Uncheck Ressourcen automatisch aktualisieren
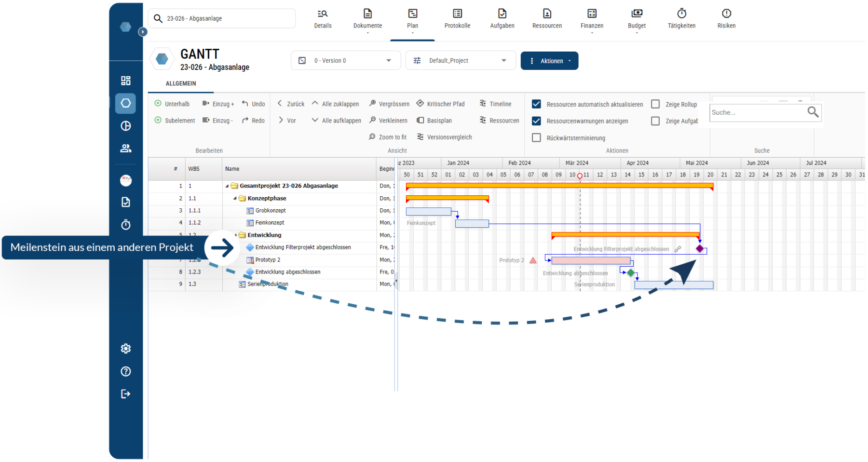 (536, 104)
